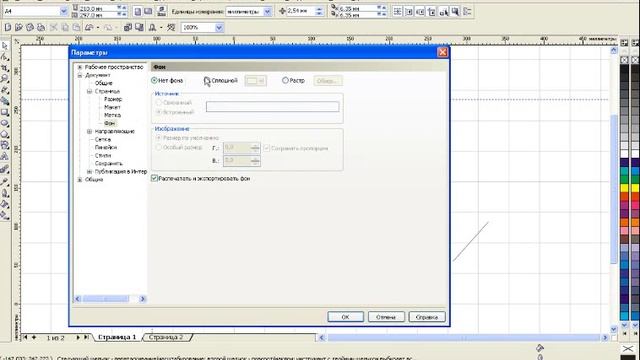Go to first page navigation arrow
The height and width of the screenshot is (360, 640).
pos(25,337)
